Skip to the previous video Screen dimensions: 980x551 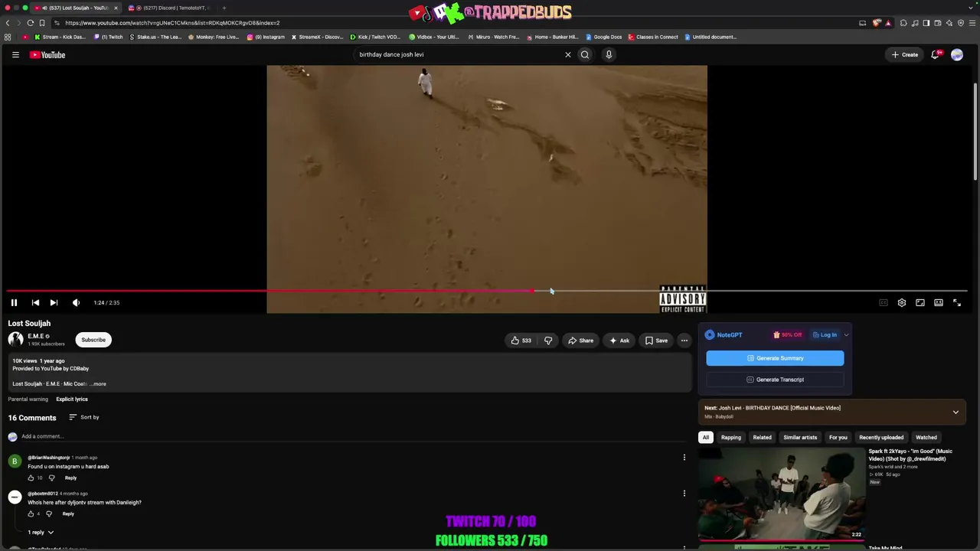(x=35, y=302)
